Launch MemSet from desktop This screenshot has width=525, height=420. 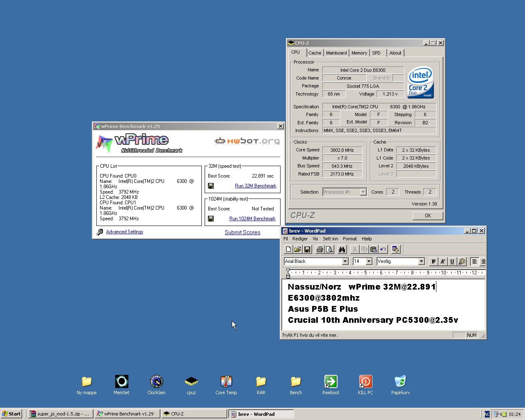(121, 385)
